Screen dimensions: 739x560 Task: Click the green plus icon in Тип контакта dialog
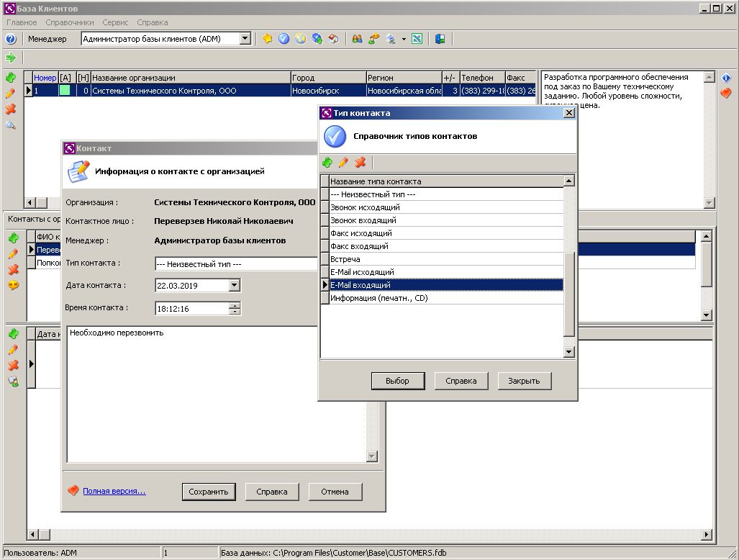(327, 163)
